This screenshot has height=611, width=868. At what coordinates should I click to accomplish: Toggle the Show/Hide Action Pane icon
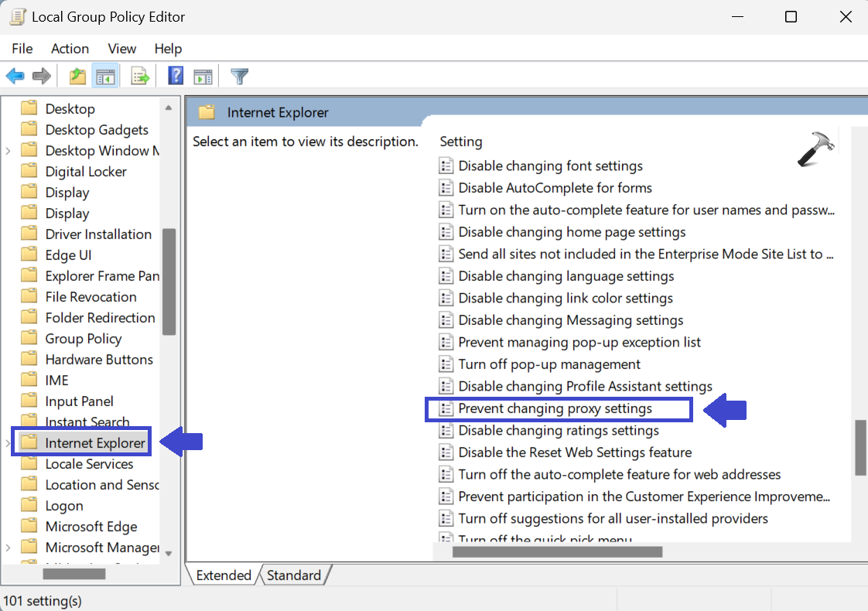point(203,76)
